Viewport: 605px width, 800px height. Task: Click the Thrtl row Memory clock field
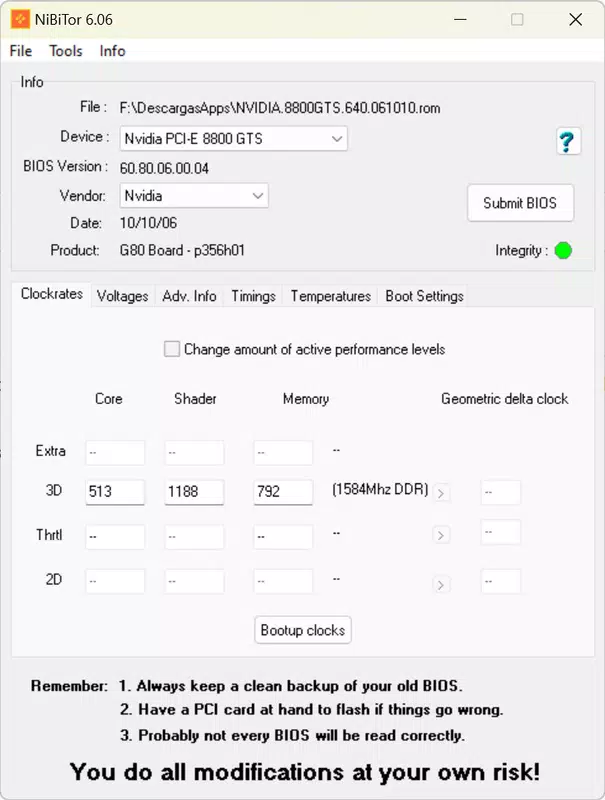click(x=283, y=537)
